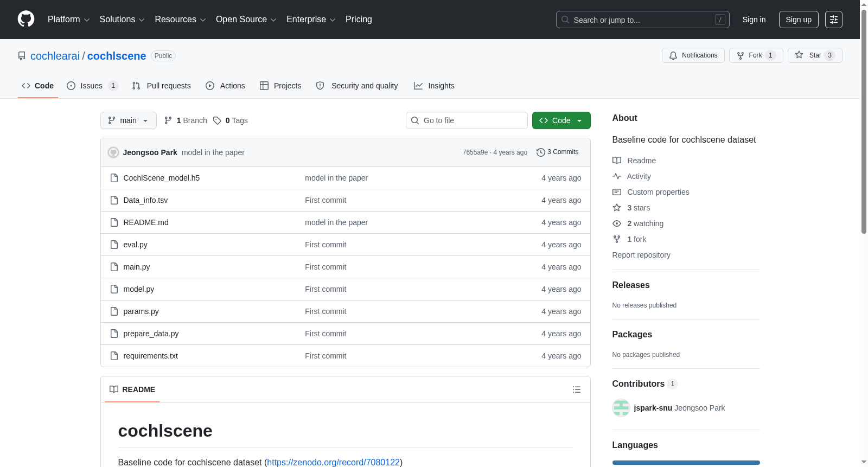Viewport: 868px width, 467px height.
Task: Click the file icon next to requirements.txt
Action: (114, 356)
